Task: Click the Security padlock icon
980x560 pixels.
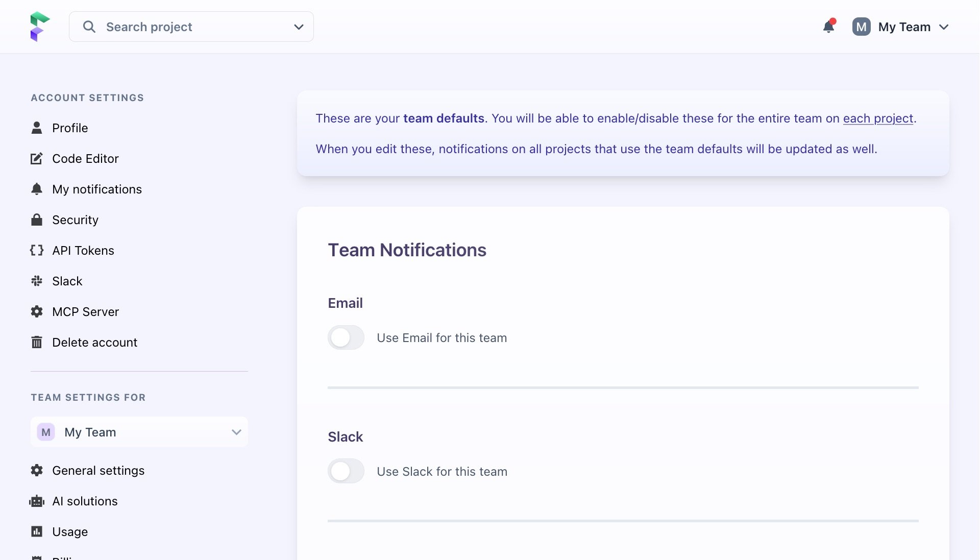Action: (x=36, y=220)
